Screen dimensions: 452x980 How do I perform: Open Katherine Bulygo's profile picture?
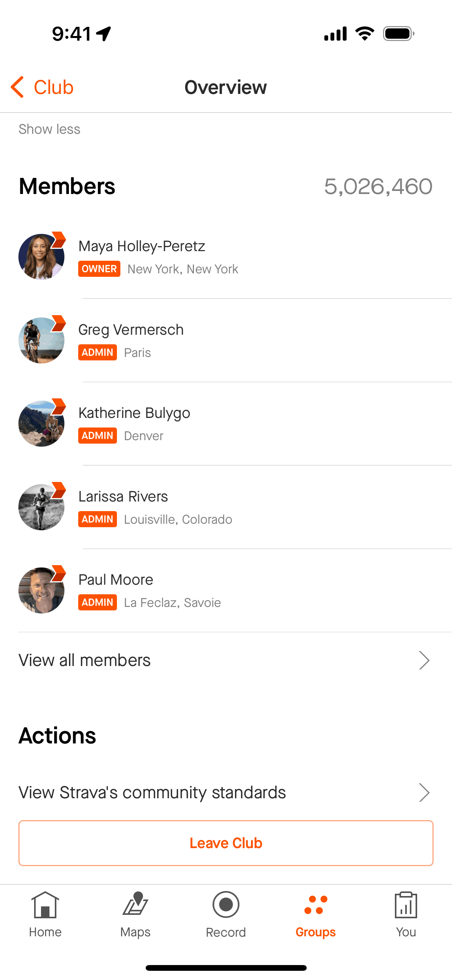(x=41, y=424)
